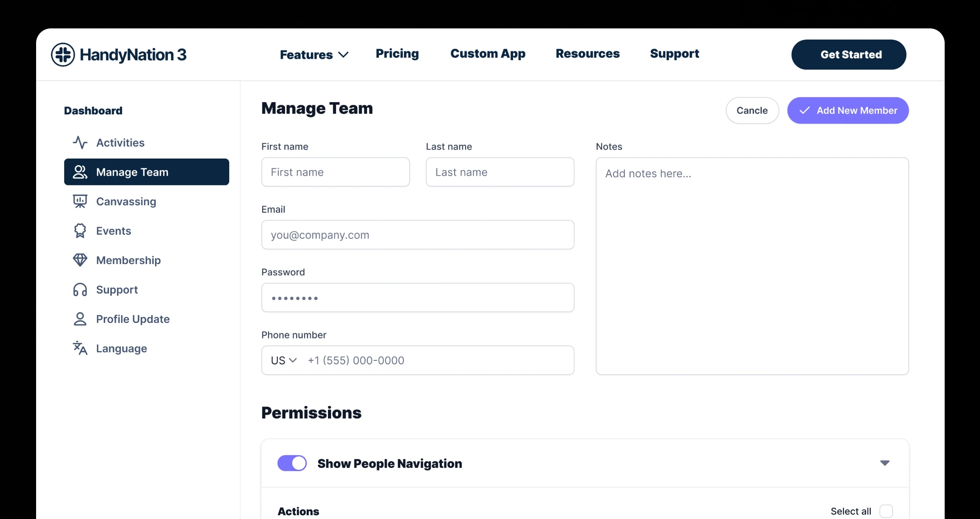Screen dimensions: 980x519
Task: Go to Activities in the sidebar
Action: coord(147,142)
